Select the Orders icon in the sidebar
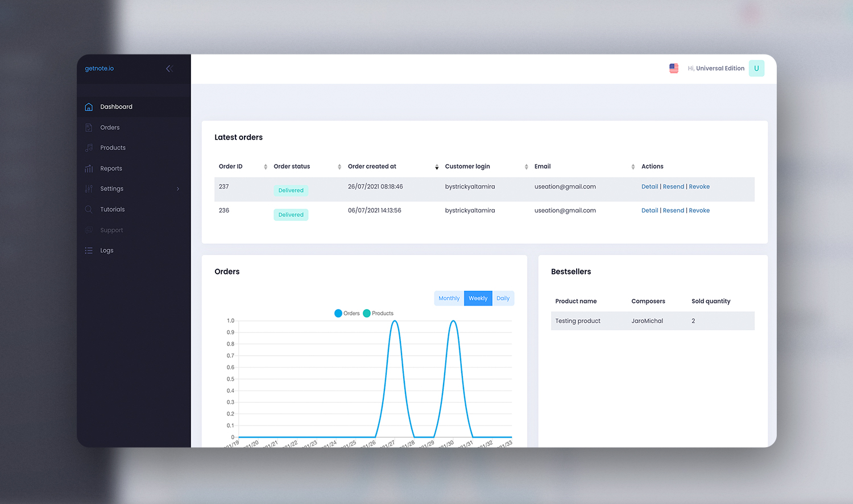Screen dimensions: 853x504 pos(89,127)
